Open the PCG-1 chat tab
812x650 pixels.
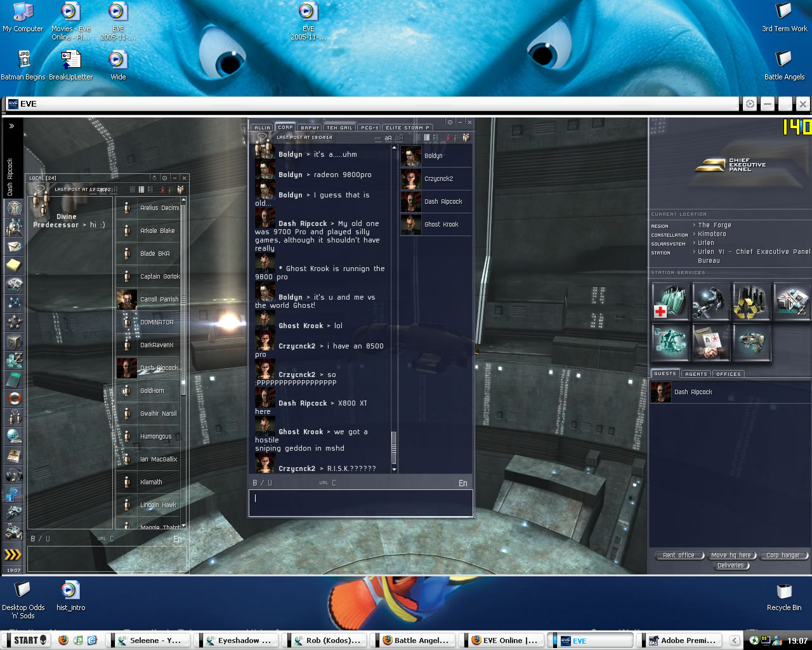pyautogui.click(x=370, y=128)
